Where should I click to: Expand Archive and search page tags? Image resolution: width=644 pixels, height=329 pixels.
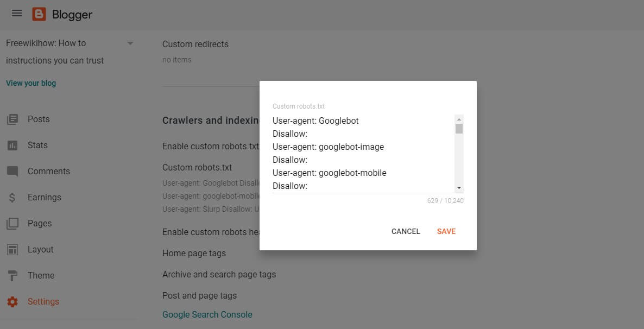coord(219,274)
